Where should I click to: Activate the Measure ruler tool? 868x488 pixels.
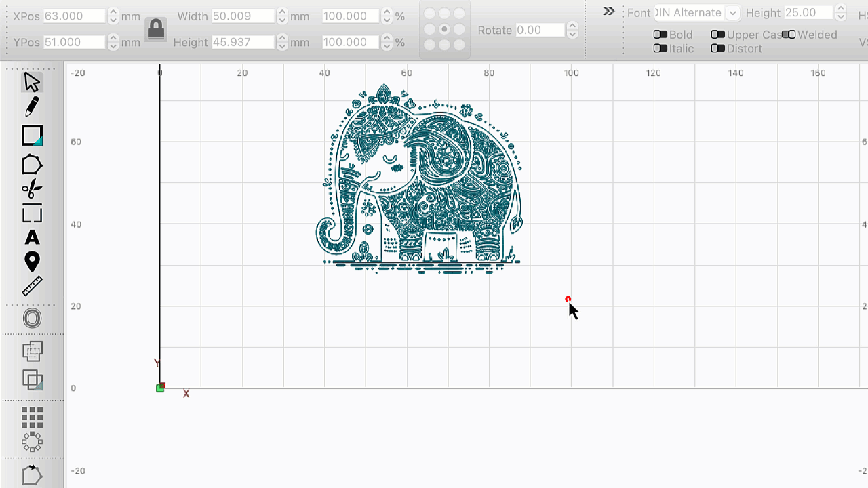(x=32, y=286)
